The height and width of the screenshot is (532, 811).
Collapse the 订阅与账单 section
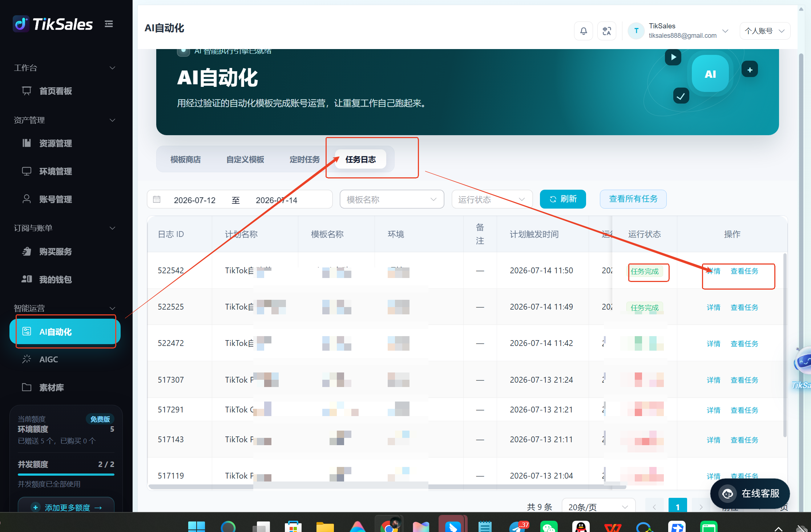point(113,228)
